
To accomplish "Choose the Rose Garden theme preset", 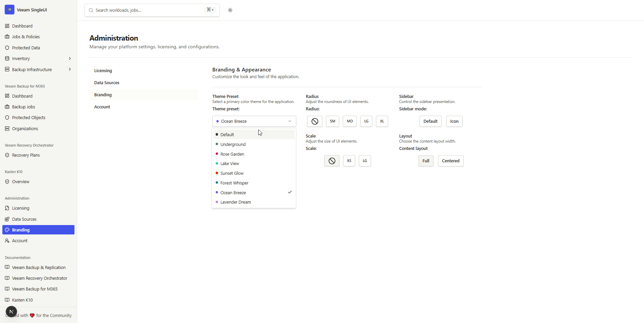I will pyautogui.click(x=254, y=154).
